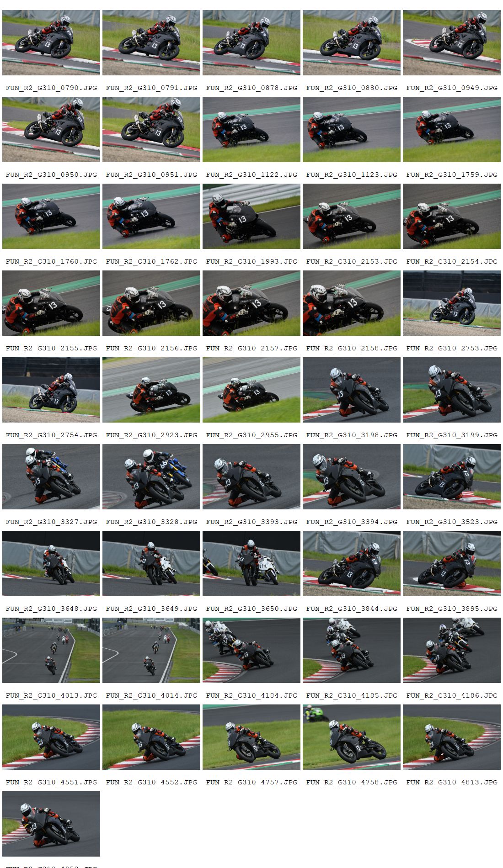Open thumbnail FUN_R2_G310_0790.JPG
The width and height of the screenshot is (503, 868).
point(51,42)
